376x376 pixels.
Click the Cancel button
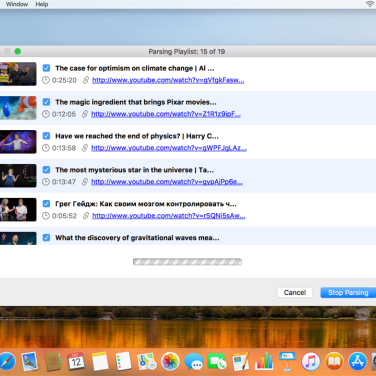pyautogui.click(x=295, y=293)
